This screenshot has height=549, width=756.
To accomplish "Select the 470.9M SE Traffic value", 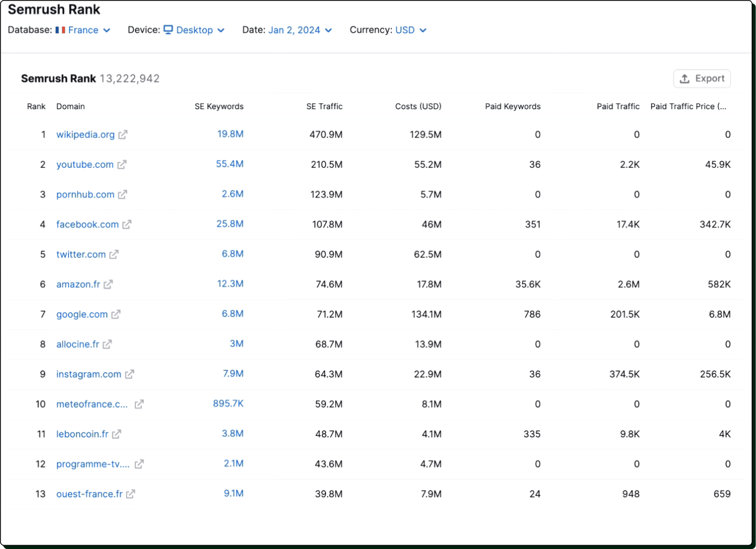I will click(326, 135).
